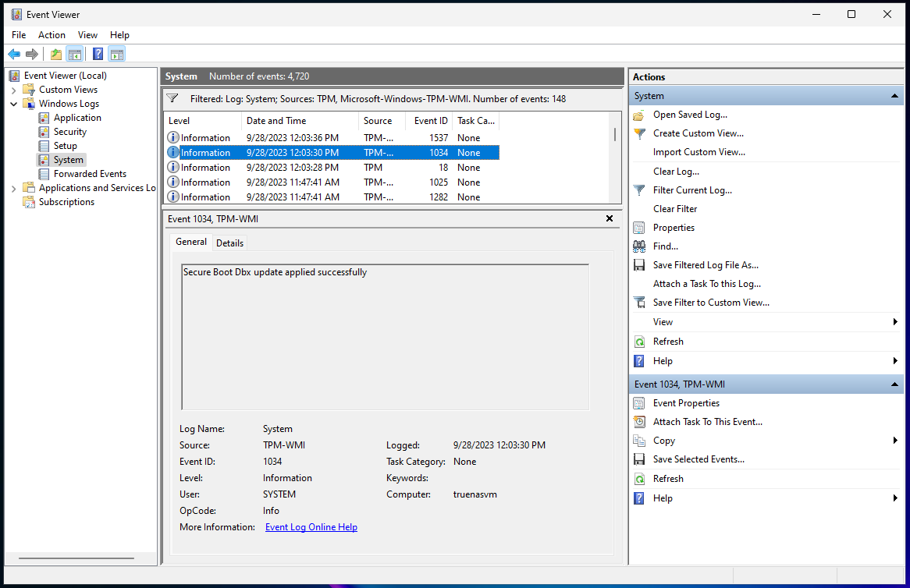
Task: Click Import Custom View... action
Action: coord(698,152)
